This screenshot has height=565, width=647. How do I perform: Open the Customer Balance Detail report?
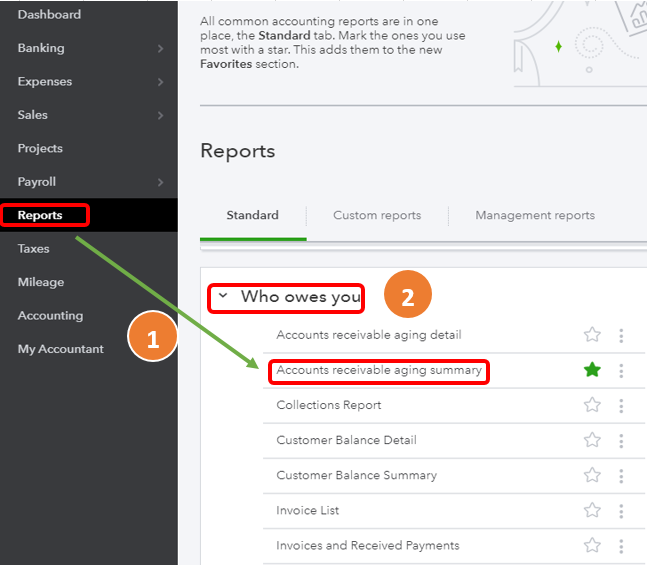(x=346, y=440)
